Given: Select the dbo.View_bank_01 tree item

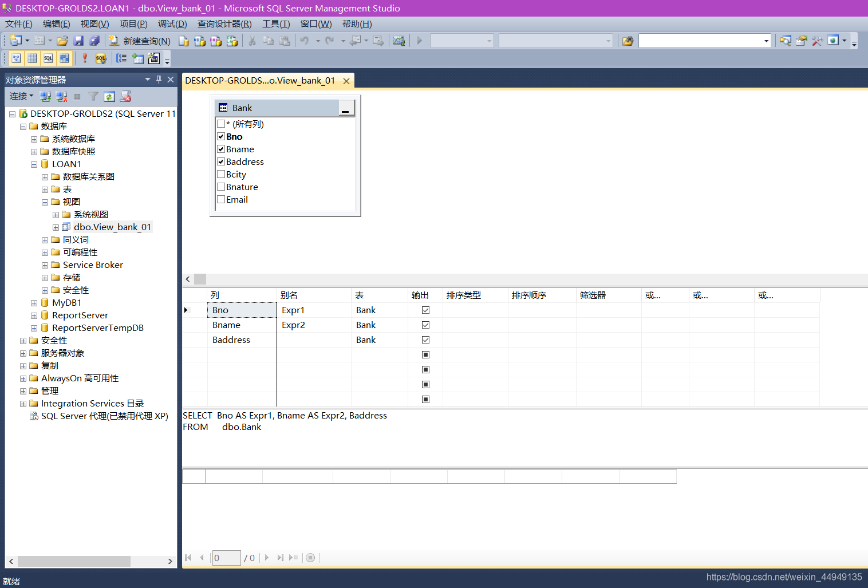Looking at the screenshot, I should 112,227.
